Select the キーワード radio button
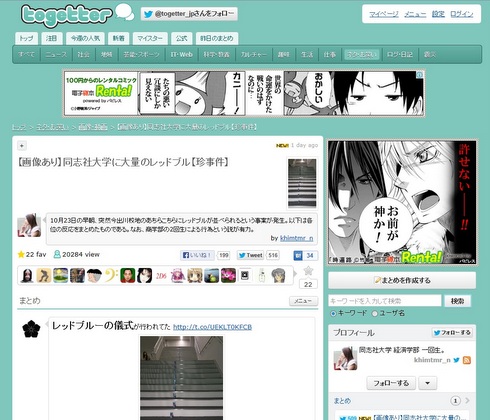 tap(333, 313)
